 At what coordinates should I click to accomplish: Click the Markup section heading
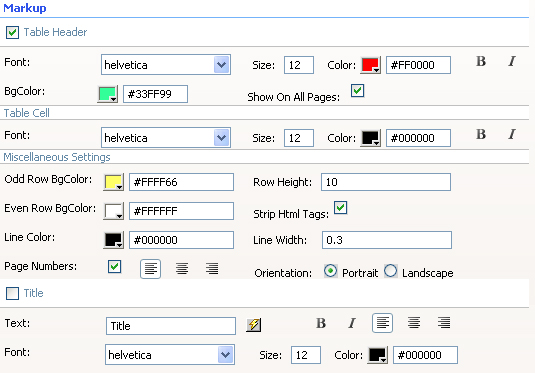(25, 8)
